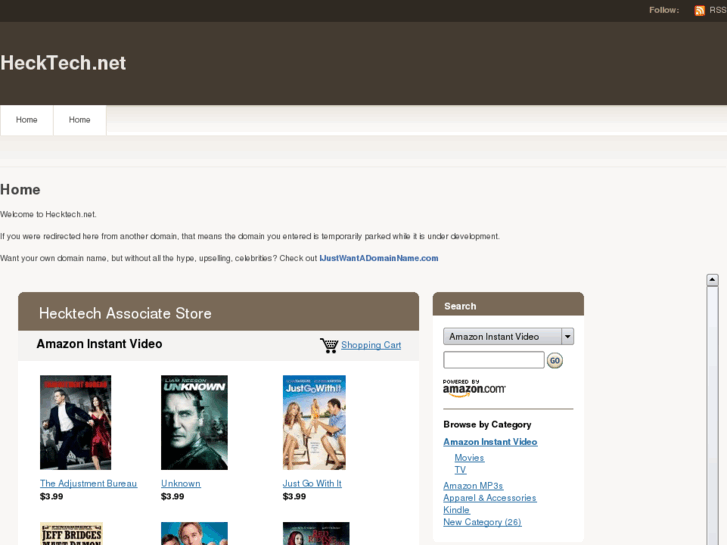Click the shopping cart icon
The height and width of the screenshot is (545, 727).
point(329,346)
